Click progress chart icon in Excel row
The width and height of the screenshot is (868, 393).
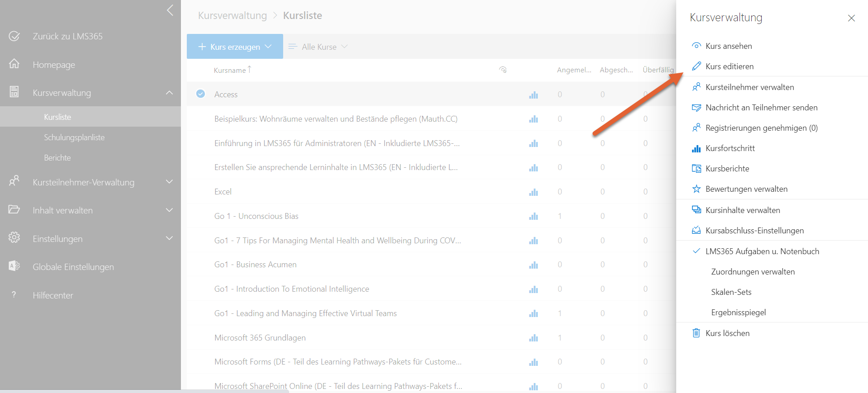(534, 192)
